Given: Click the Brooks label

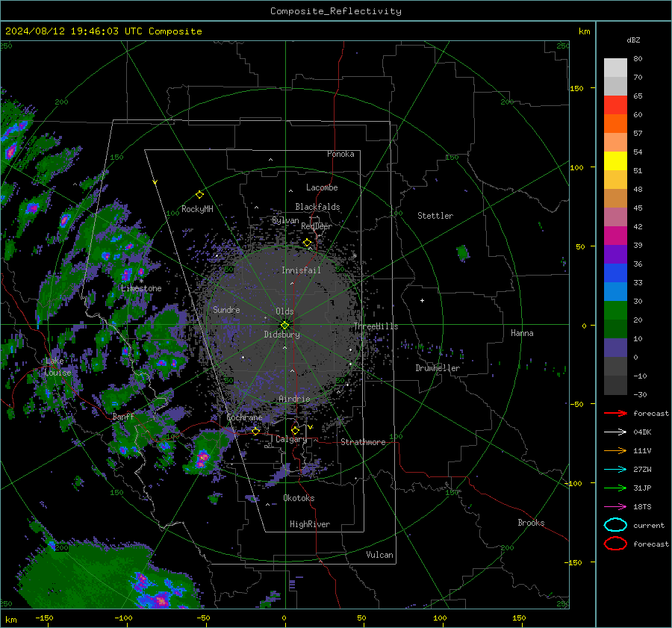Looking at the screenshot, I should click(531, 523).
